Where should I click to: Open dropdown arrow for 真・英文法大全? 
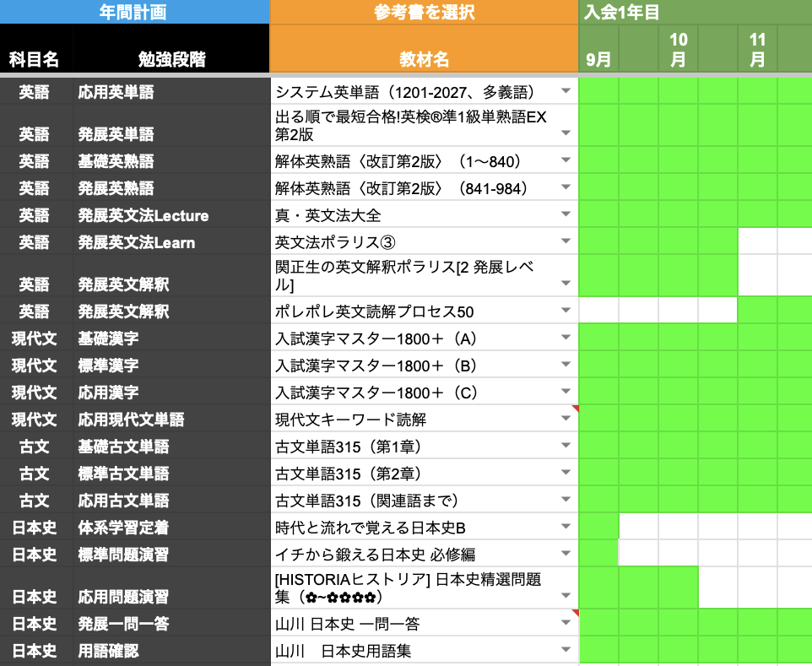click(566, 214)
